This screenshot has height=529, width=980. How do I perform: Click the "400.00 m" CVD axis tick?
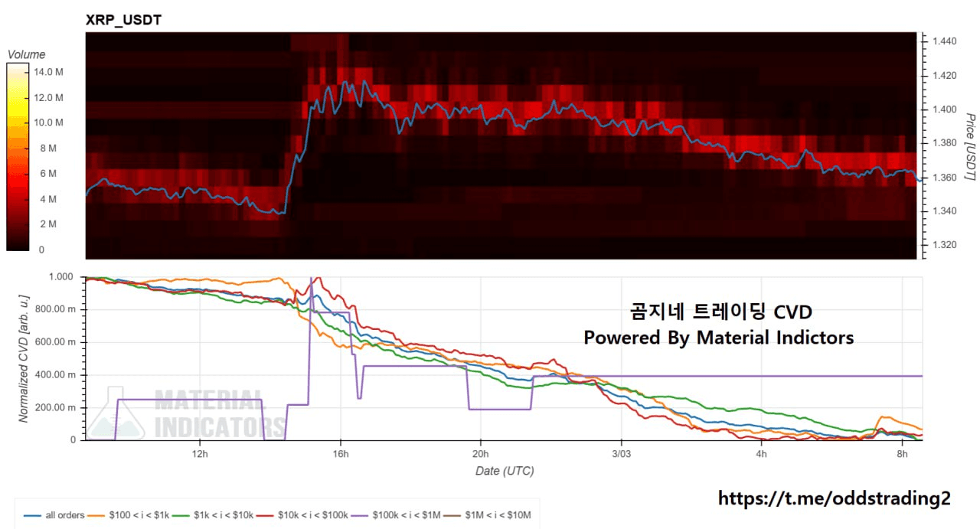tap(56, 375)
